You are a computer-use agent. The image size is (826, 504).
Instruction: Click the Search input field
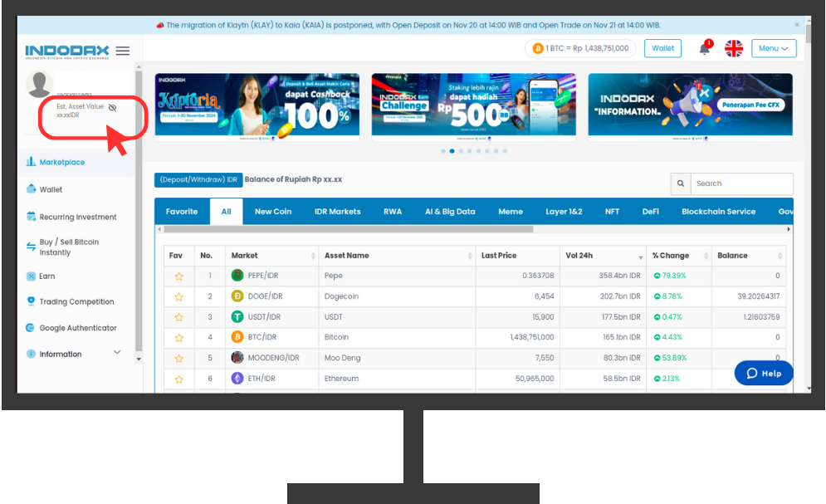pos(741,183)
